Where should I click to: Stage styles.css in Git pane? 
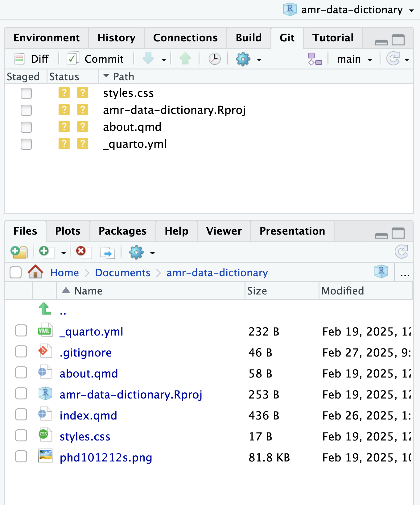(x=26, y=93)
